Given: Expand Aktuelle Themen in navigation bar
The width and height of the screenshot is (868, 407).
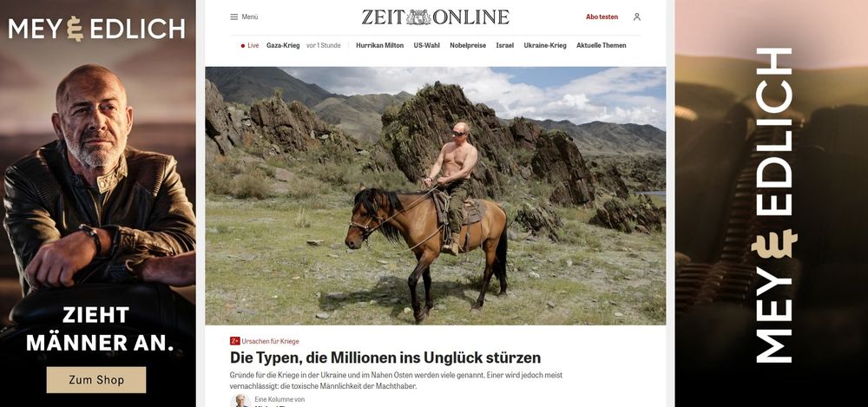Looking at the screenshot, I should click(x=602, y=46).
